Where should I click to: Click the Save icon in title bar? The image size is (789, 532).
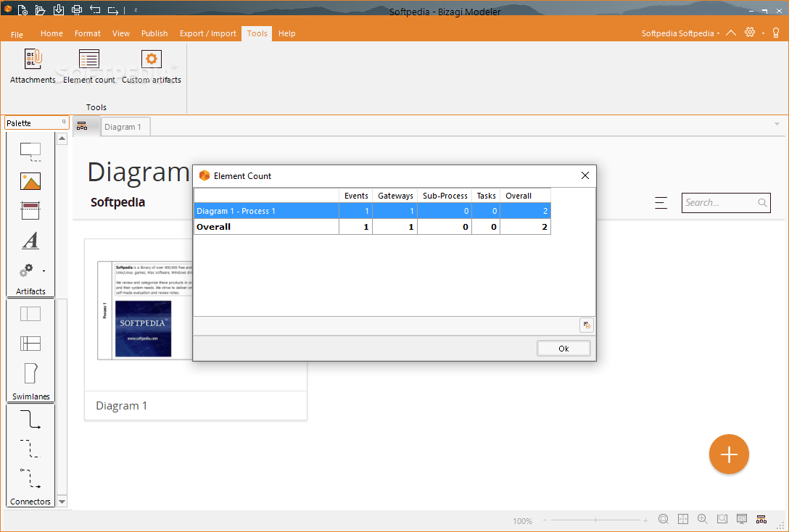[x=58, y=9]
